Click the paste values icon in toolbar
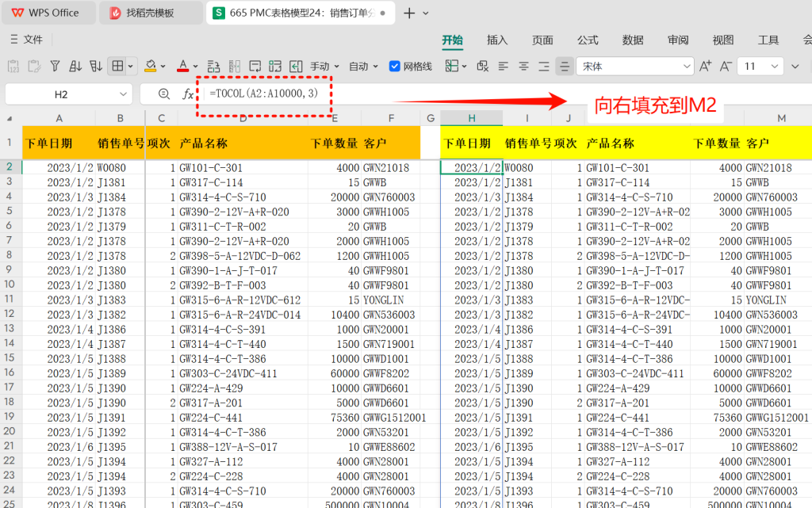This screenshot has width=812, height=508. pyautogui.click(x=14, y=67)
